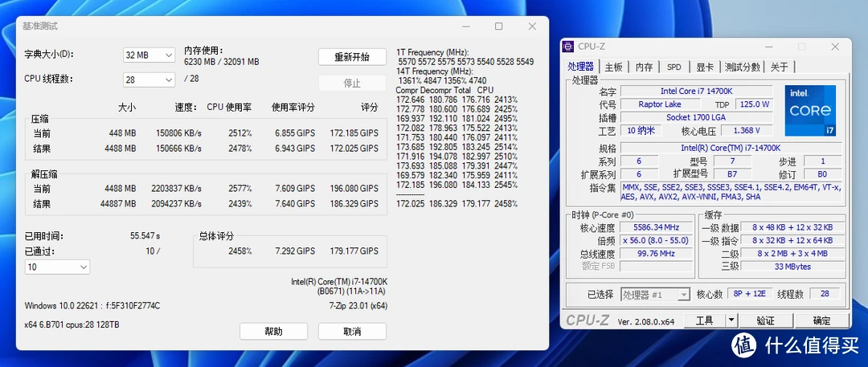This screenshot has width=868, height=367.
Task: Click the core voltage field 1.368 V
Action: tap(746, 131)
